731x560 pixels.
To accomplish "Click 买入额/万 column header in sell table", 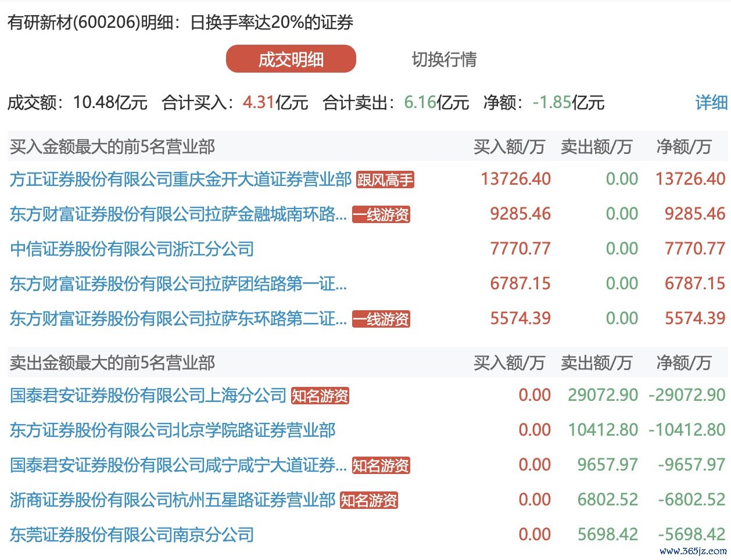I will click(509, 363).
